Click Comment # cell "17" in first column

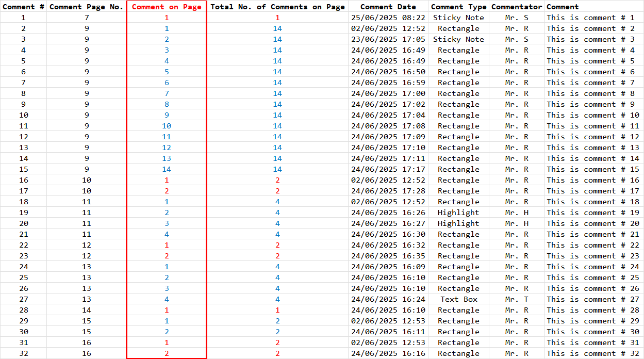pos(24,191)
